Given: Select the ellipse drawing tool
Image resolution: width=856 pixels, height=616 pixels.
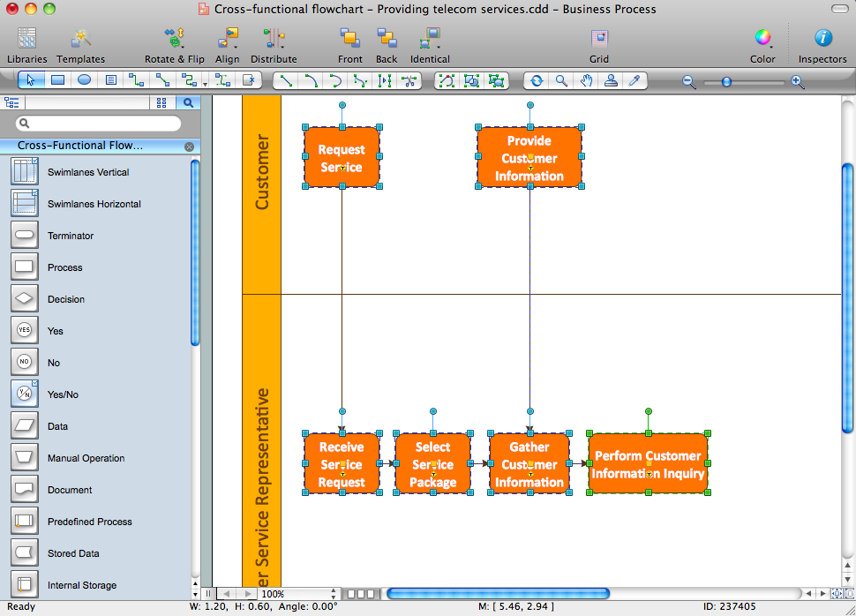Looking at the screenshot, I should [x=84, y=80].
